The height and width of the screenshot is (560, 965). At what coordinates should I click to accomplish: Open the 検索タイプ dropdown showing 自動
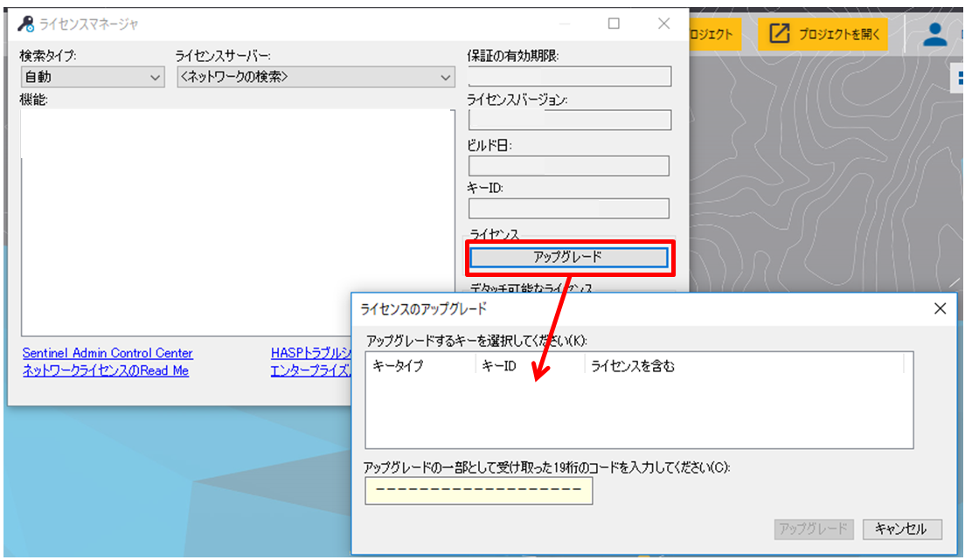coord(92,78)
